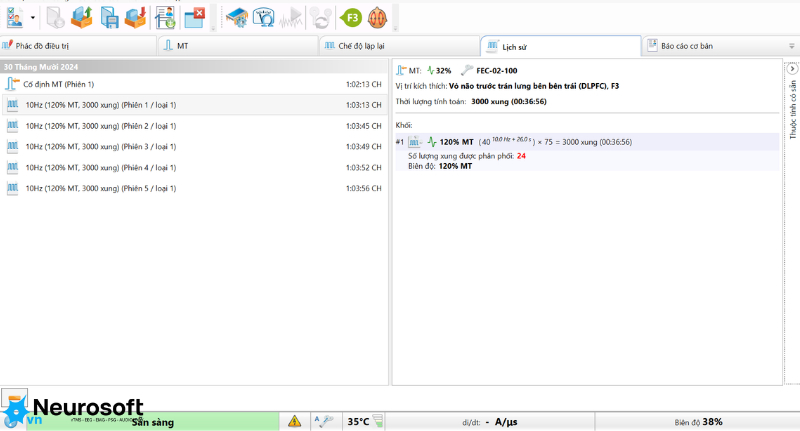Click the save documents floppy icon
The width and height of the screenshot is (800, 431).
click(109, 18)
